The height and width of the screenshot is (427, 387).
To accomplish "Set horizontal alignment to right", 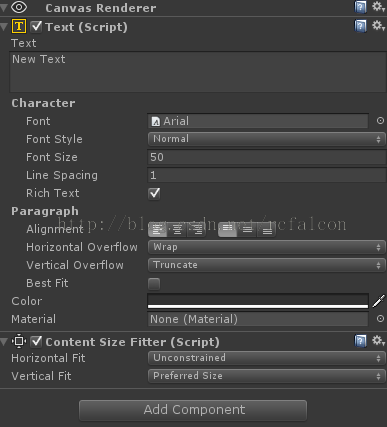I will pyautogui.click(x=197, y=229).
